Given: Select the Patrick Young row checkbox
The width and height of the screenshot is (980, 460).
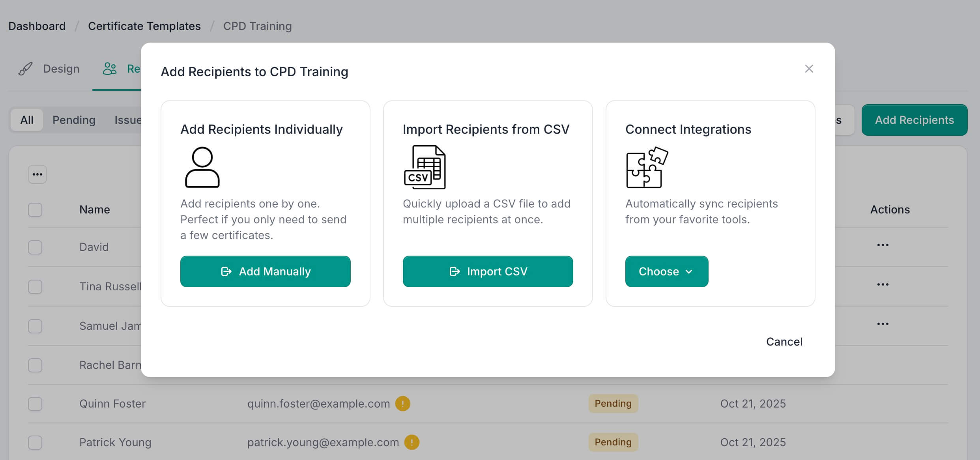Looking at the screenshot, I should point(35,442).
